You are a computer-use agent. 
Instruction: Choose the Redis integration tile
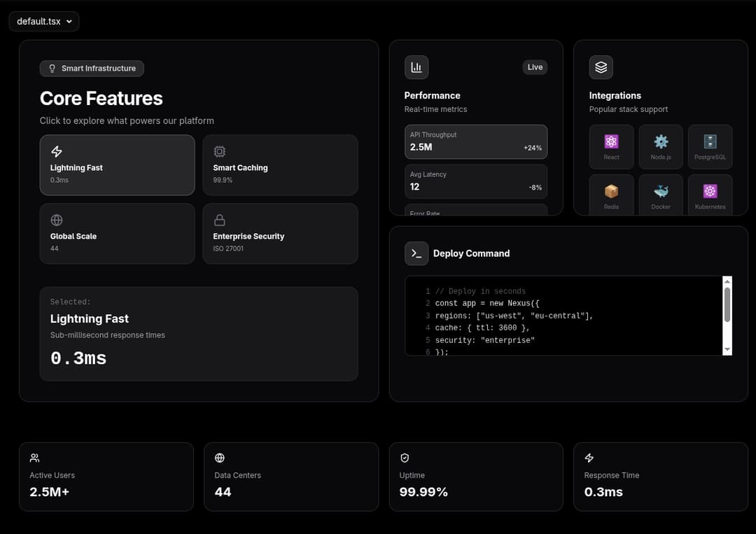coord(611,195)
